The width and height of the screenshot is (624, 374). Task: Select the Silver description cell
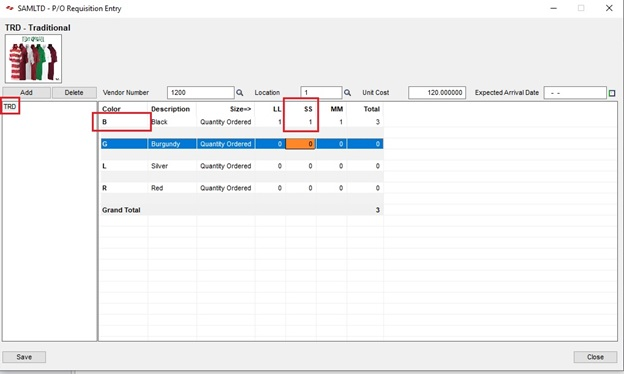[x=172, y=166]
